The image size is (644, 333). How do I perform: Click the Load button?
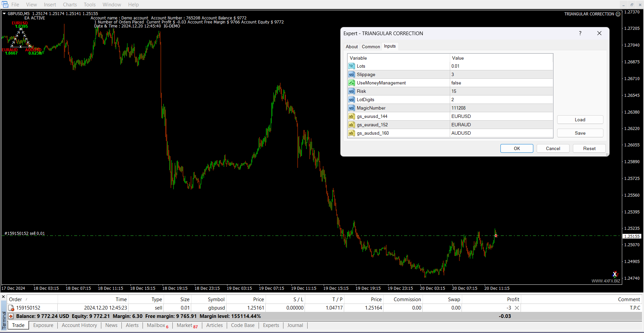(x=580, y=120)
